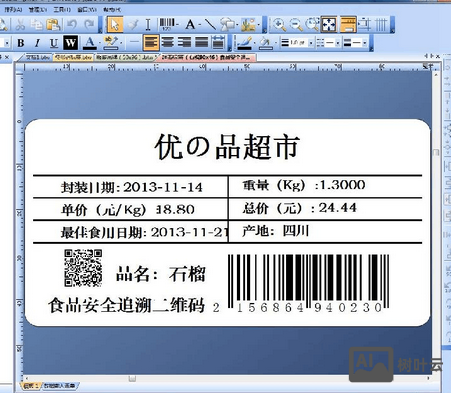Select the I-beam text cursor tool

(x=148, y=25)
